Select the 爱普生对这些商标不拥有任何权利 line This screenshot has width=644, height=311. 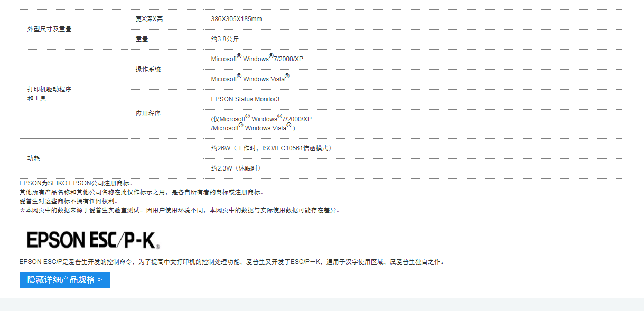[x=69, y=201]
